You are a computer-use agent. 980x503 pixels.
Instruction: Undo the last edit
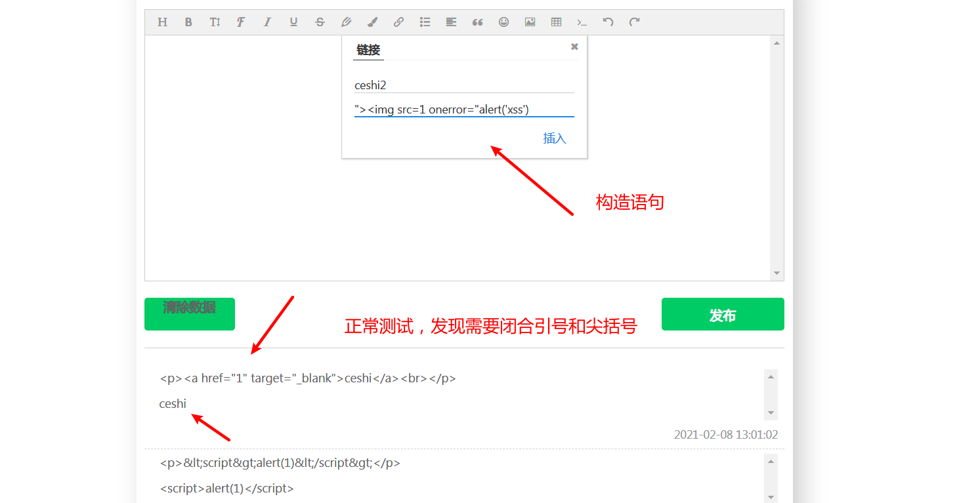[608, 22]
